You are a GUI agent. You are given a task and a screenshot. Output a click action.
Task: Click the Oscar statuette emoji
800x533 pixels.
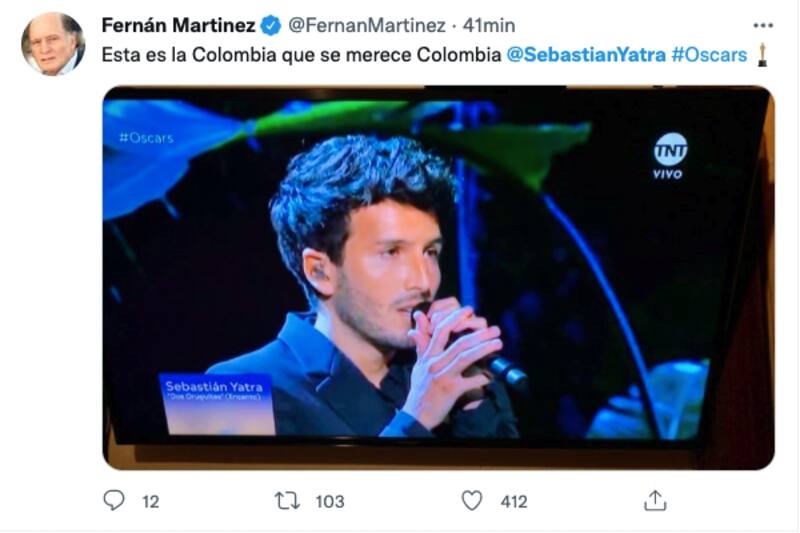click(x=762, y=54)
